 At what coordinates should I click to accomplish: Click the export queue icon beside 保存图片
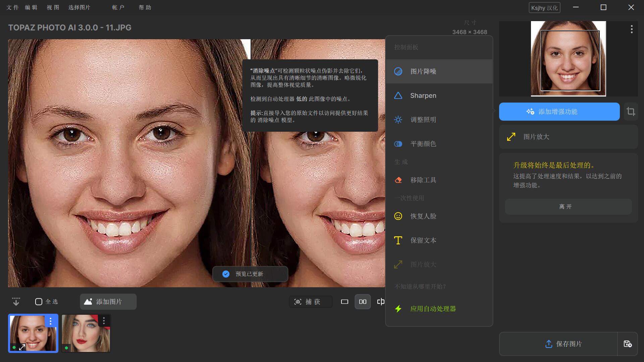tap(628, 344)
